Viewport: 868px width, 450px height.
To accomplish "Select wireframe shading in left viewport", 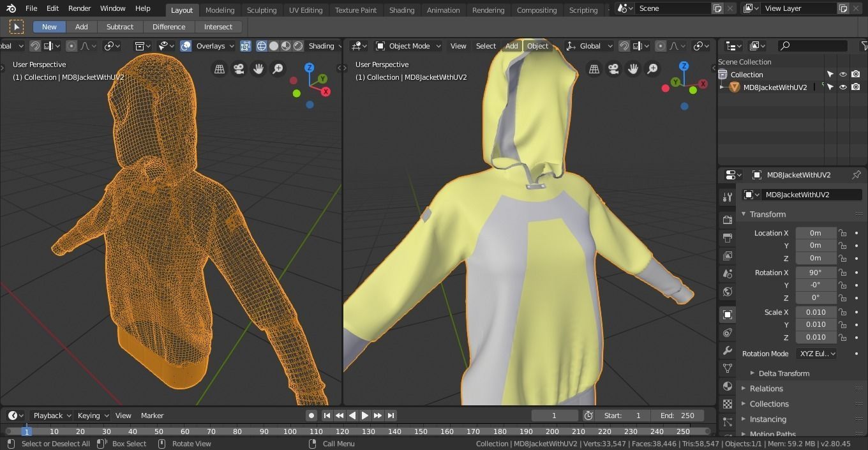I will [262, 46].
